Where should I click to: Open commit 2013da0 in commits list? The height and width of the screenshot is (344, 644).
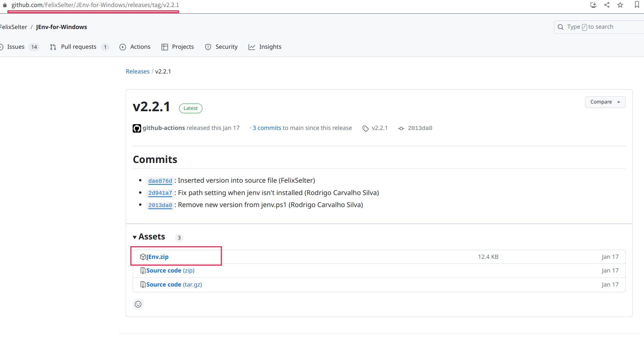tap(160, 205)
